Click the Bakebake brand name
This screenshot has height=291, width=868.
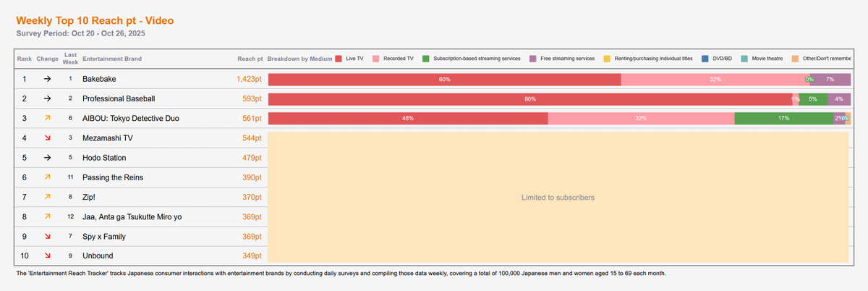(x=98, y=79)
